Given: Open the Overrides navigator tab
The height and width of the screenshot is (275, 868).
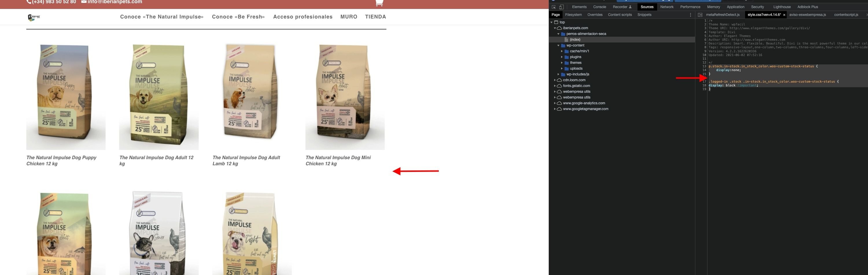Looking at the screenshot, I should pos(595,15).
